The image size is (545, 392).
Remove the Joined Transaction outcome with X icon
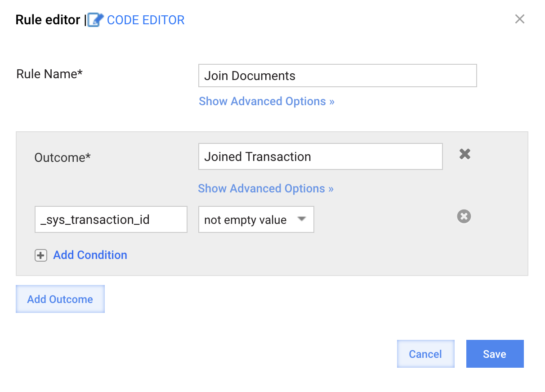(465, 154)
